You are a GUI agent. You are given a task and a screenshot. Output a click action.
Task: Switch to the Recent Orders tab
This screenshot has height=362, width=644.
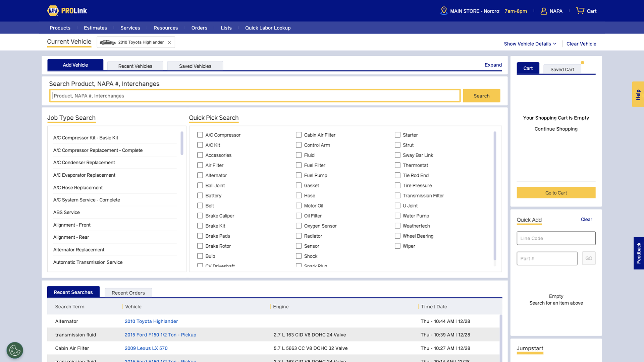[x=128, y=293]
